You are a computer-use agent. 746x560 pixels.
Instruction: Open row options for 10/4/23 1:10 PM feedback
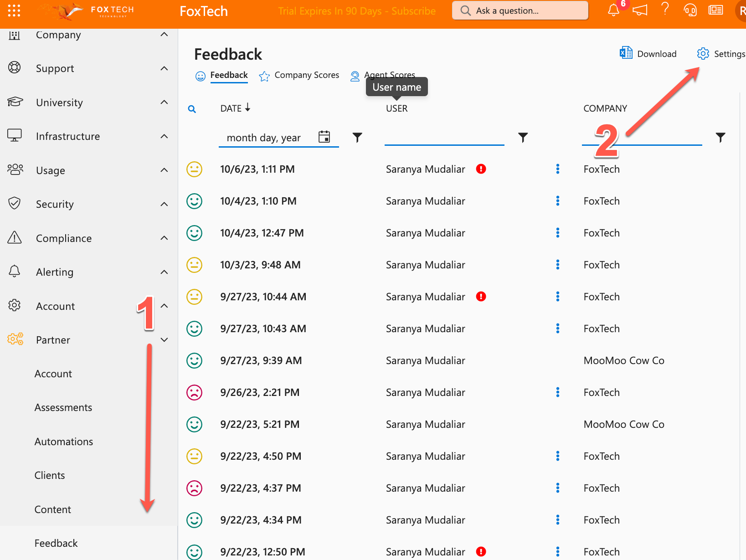click(x=557, y=201)
